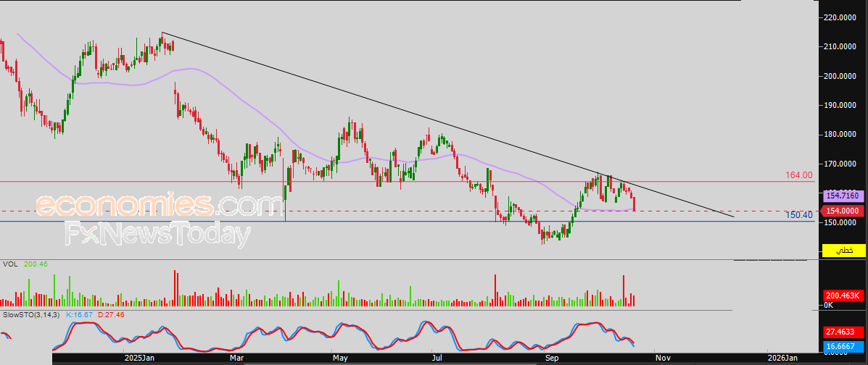Screen dimensions: 868x365
Task: Select the blue horizontal support line
Action: coord(408,221)
